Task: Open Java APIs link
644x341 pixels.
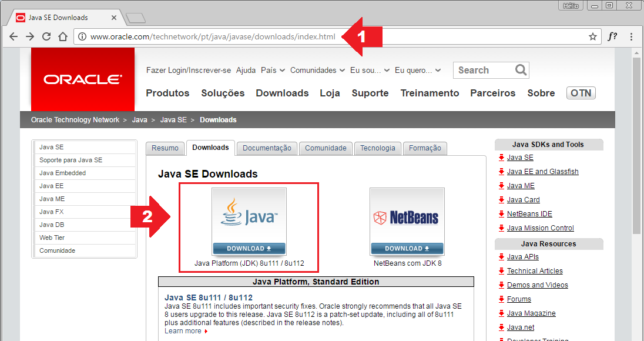Action: click(523, 257)
